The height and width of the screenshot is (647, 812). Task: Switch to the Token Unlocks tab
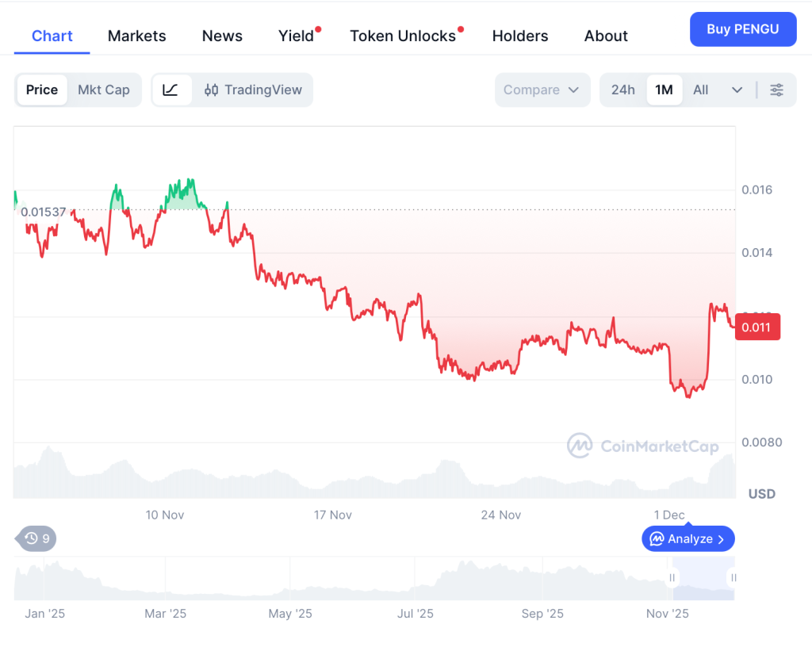(403, 36)
